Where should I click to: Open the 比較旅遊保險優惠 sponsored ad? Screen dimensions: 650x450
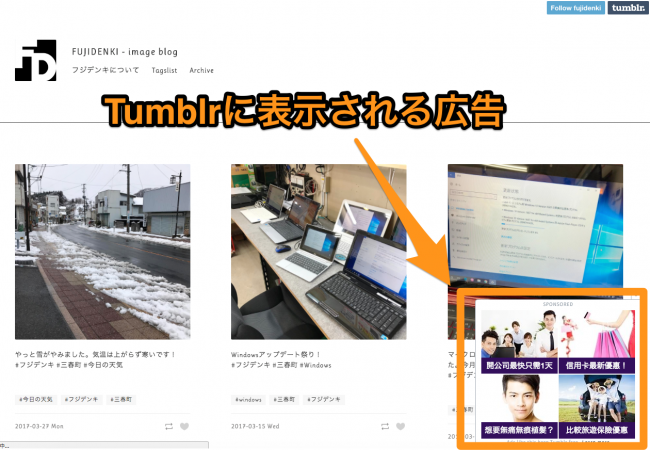[597, 406]
